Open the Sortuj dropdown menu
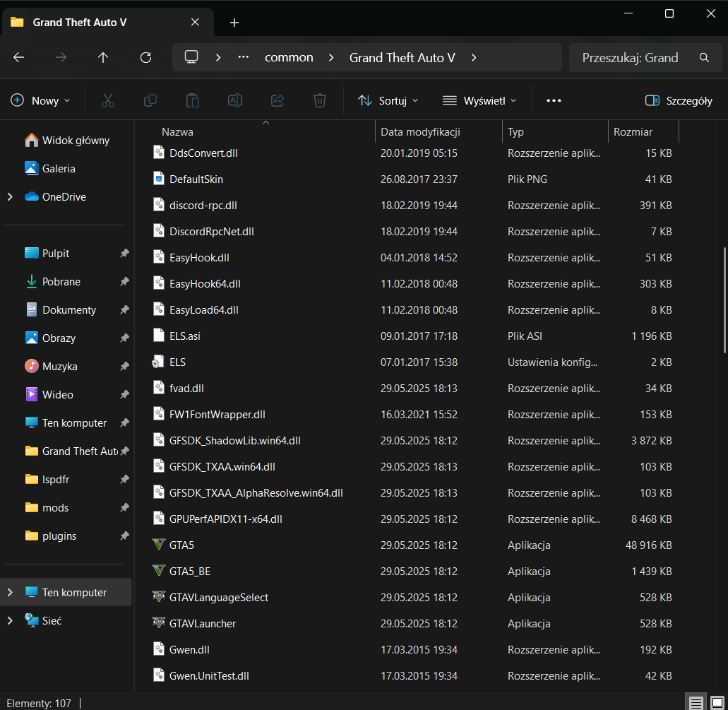Viewport: 728px width, 710px height. click(388, 100)
